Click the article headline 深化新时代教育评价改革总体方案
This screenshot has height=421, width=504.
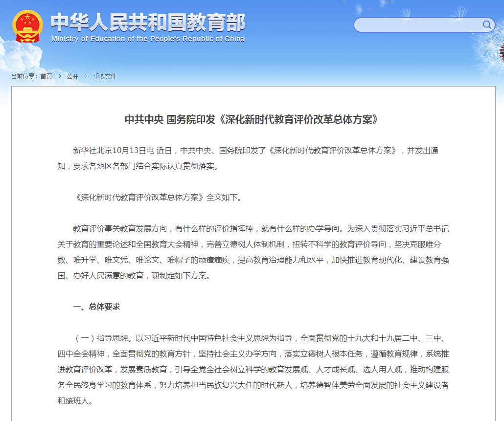251,119
